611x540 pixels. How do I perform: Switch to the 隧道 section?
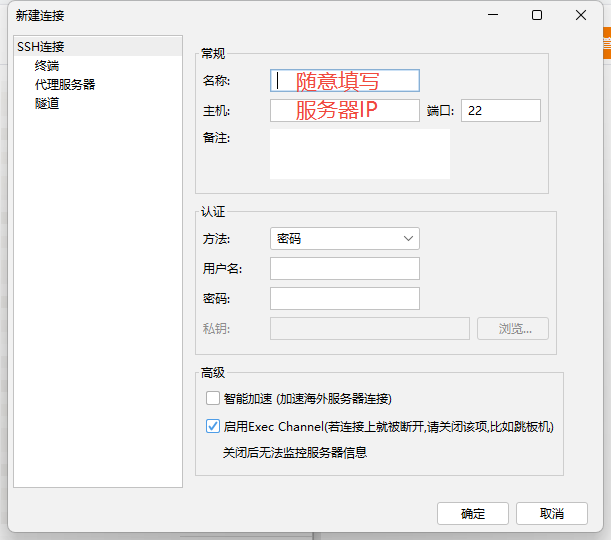pos(47,103)
